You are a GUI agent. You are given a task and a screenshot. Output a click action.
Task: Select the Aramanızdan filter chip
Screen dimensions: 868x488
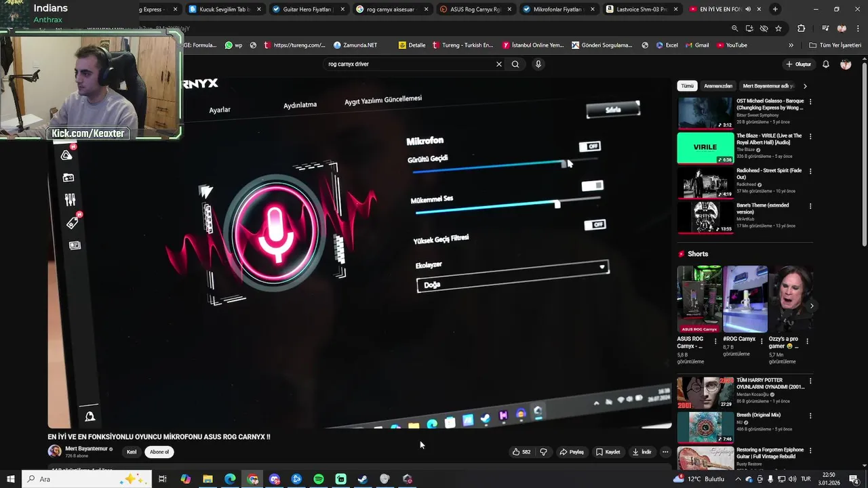pyautogui.click(x=718, y=86)
